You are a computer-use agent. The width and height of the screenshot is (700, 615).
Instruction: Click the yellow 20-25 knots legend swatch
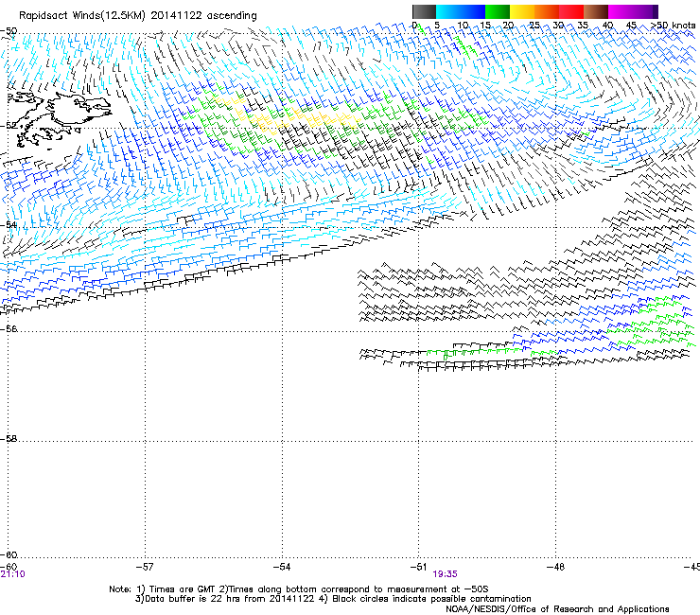click(522, 11)
